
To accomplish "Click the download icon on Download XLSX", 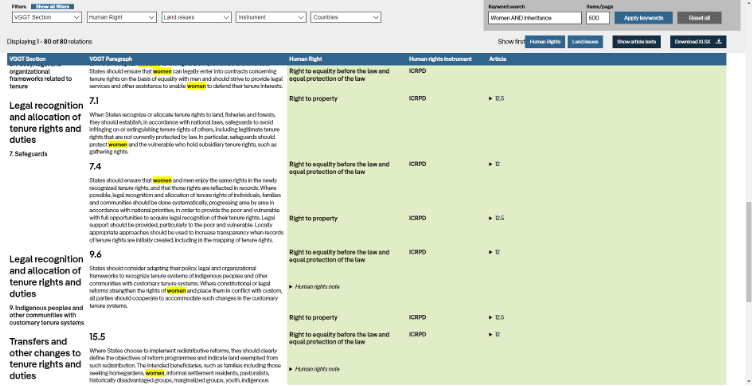I will point(718,42).
